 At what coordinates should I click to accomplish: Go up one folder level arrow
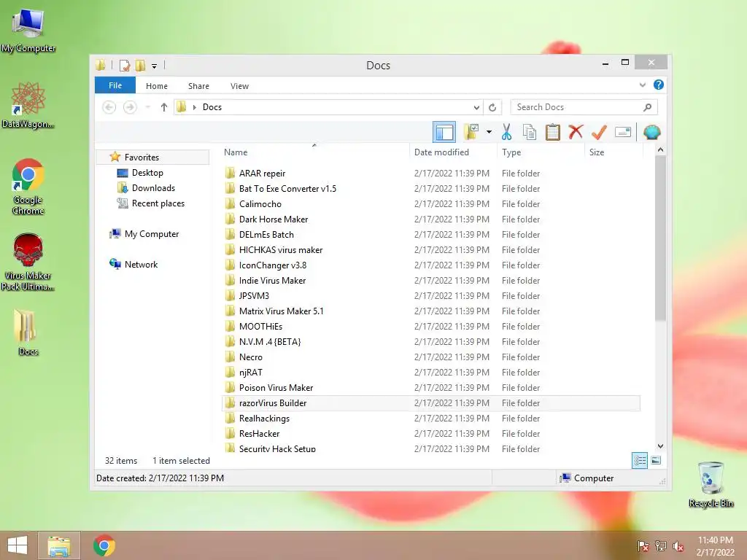(164, 107)
